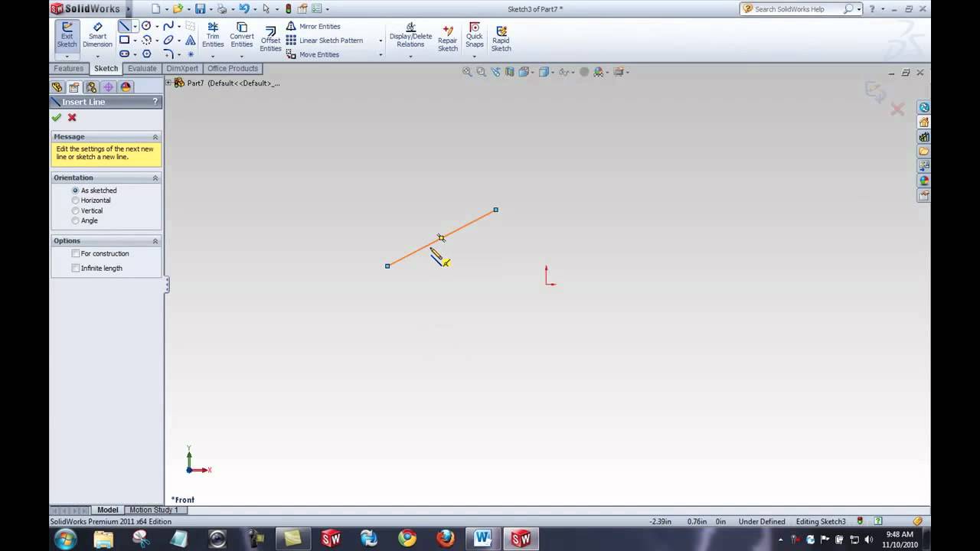Click Previous View icon
980x551 pixels.
pos(495,72)
